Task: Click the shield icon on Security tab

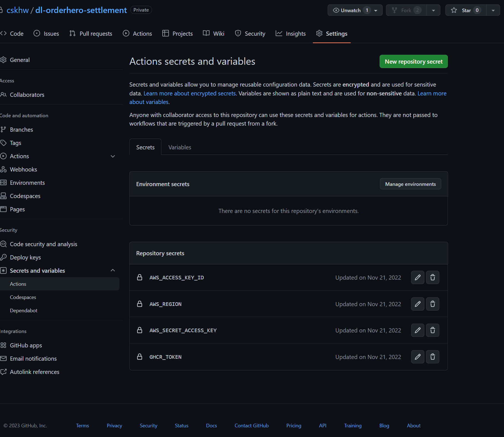Action: [238, 33]
